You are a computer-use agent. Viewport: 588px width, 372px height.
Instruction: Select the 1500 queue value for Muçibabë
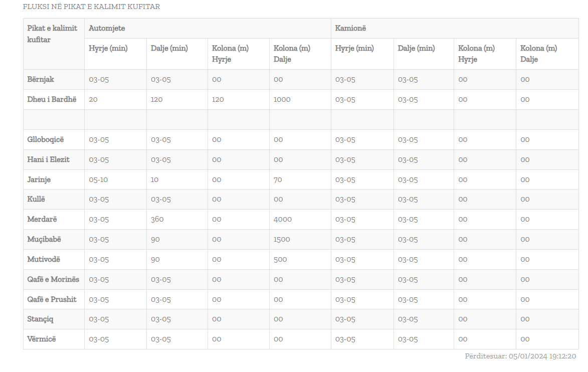(282, 239)
